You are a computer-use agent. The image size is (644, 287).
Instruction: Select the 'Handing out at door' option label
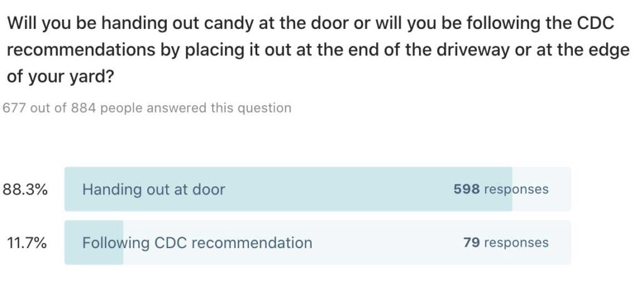coord(153,189)
